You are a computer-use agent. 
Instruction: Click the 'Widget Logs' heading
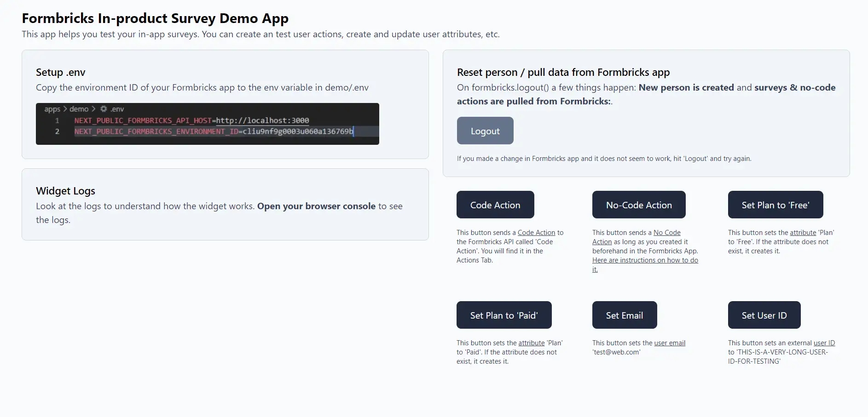65,191
